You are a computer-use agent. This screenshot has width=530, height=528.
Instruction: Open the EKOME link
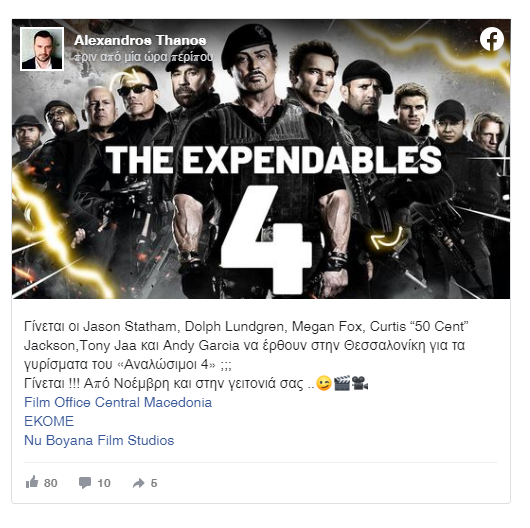[x=49, y=421]
